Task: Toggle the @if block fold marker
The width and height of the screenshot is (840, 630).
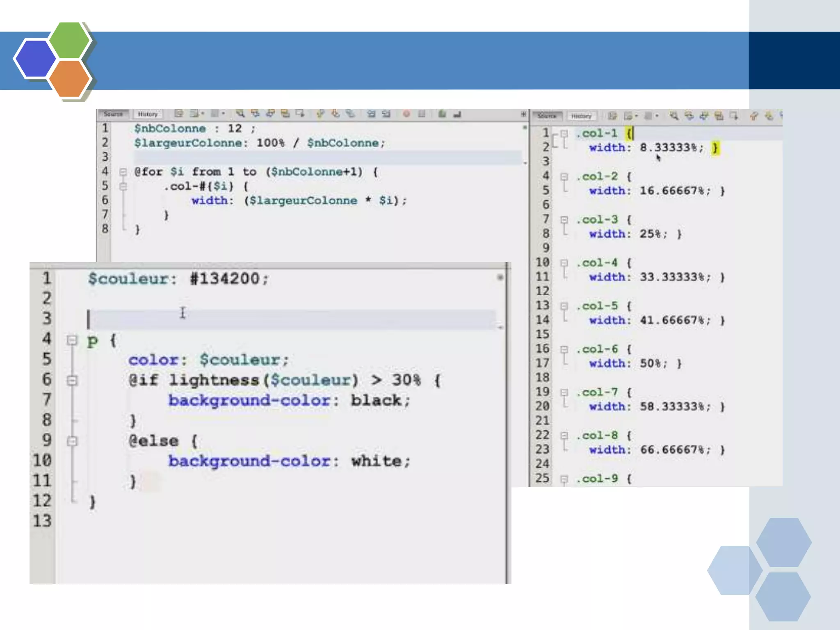Action: (72, 380)
